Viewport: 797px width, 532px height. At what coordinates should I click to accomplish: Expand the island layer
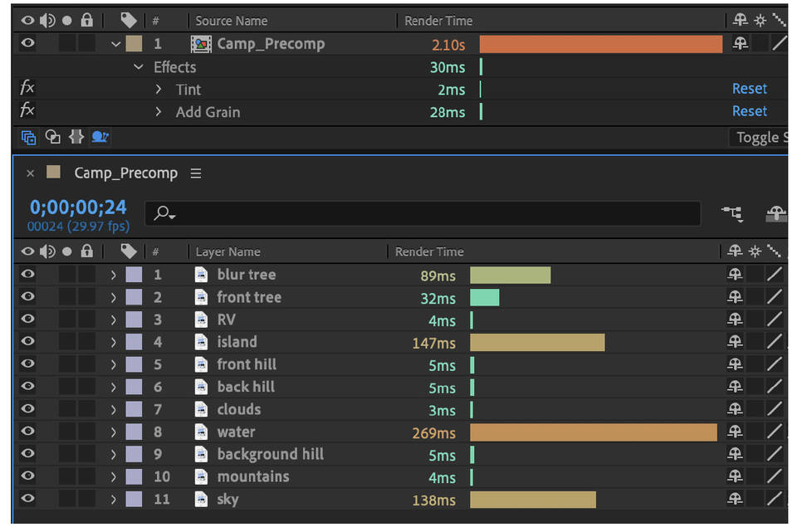tap(113, 341)
